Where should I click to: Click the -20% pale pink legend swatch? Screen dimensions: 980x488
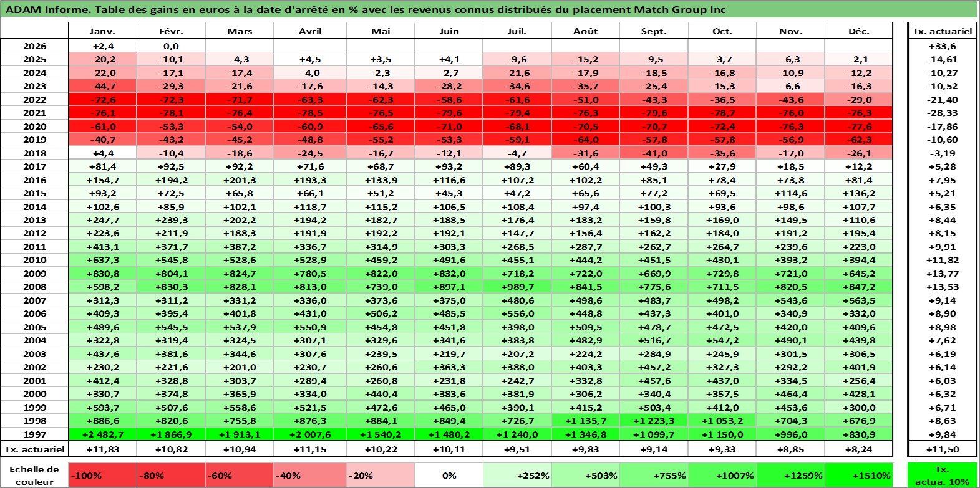(x=381, y=476)
